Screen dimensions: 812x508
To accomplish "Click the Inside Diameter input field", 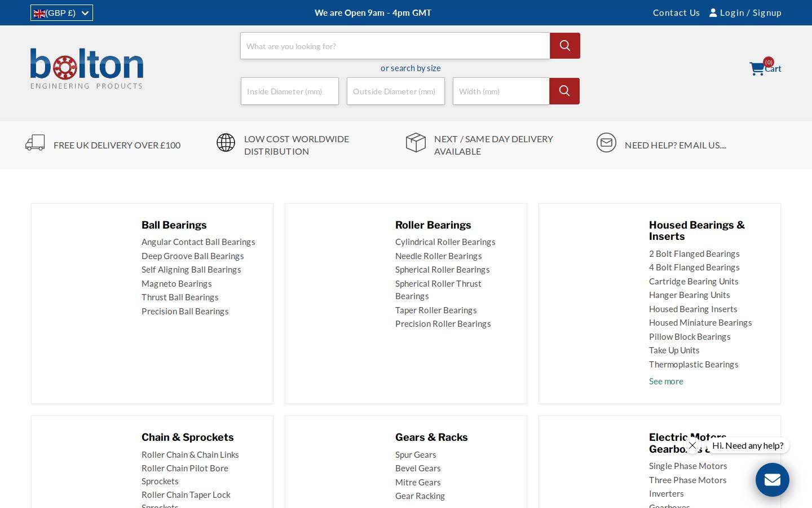I will tap(290, 91).
